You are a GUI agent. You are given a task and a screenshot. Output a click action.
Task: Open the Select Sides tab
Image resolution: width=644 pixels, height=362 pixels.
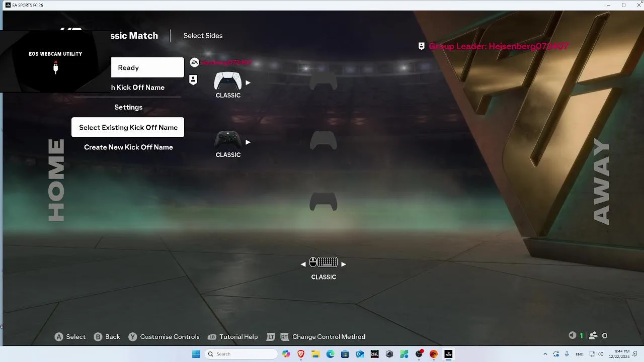pyautogui.click(x=203, y=36)
